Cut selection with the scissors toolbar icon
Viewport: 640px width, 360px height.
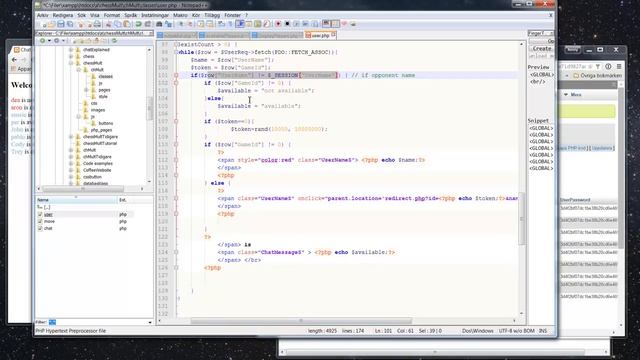point(108,24)
